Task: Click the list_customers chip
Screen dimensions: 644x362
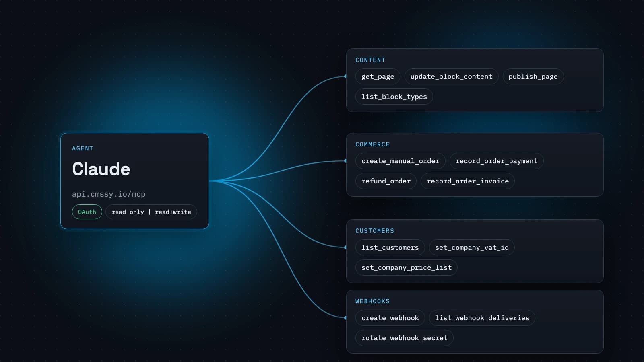Action: [390, 247]
